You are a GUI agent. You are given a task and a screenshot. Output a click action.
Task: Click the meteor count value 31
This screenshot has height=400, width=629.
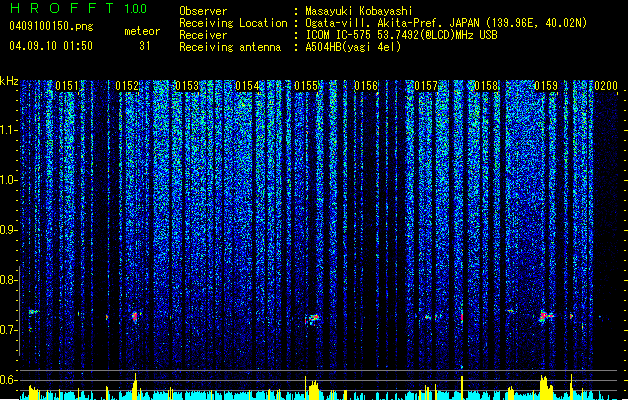point(145,46)
